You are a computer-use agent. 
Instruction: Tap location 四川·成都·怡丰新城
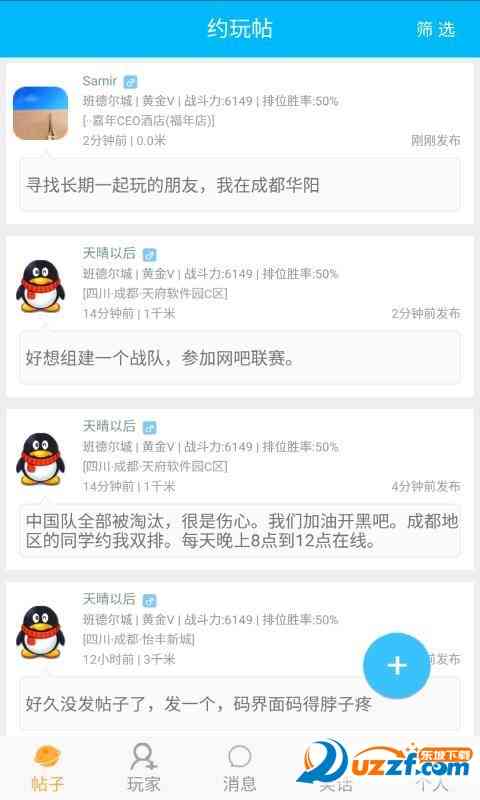[138, 639]
